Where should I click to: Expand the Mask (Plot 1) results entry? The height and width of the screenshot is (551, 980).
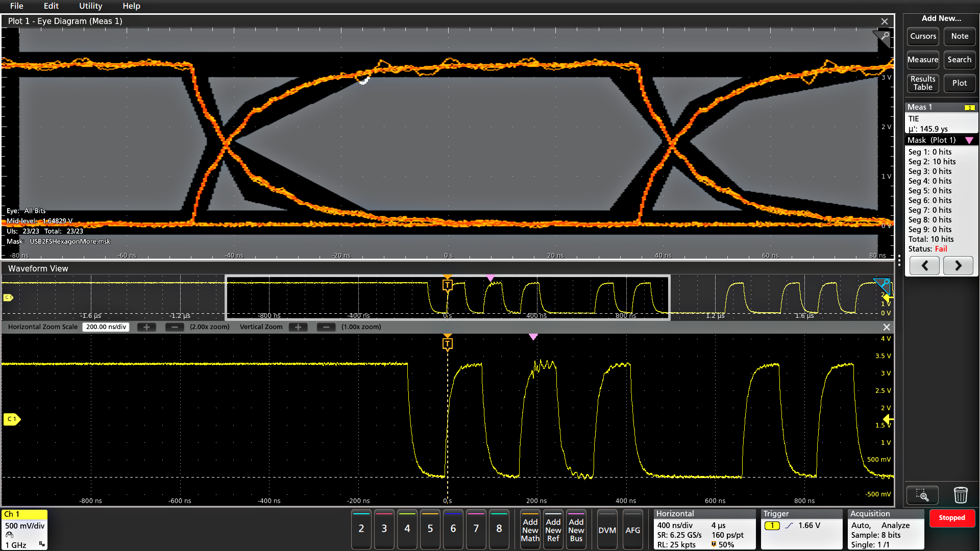tap(941, 140)
